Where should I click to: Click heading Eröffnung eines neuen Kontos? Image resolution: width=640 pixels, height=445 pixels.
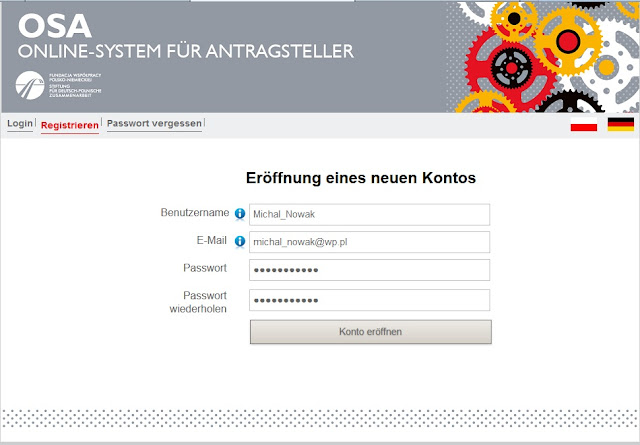(361, 178)
